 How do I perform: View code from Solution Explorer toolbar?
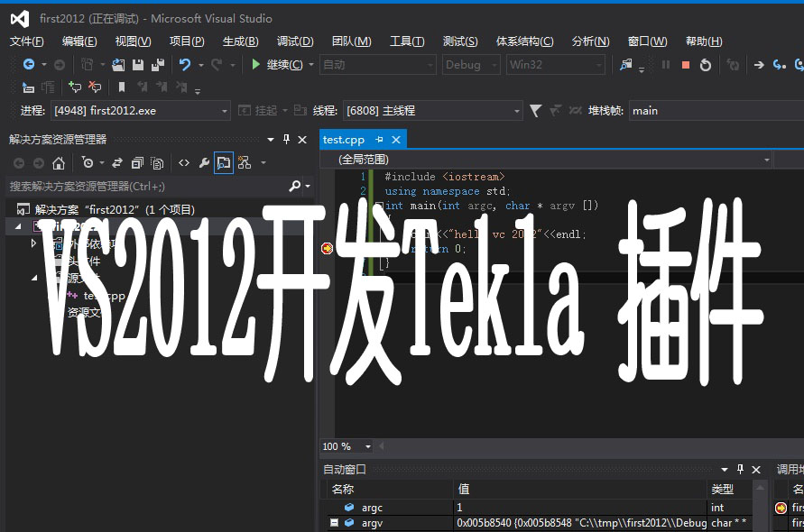(183, 163)
